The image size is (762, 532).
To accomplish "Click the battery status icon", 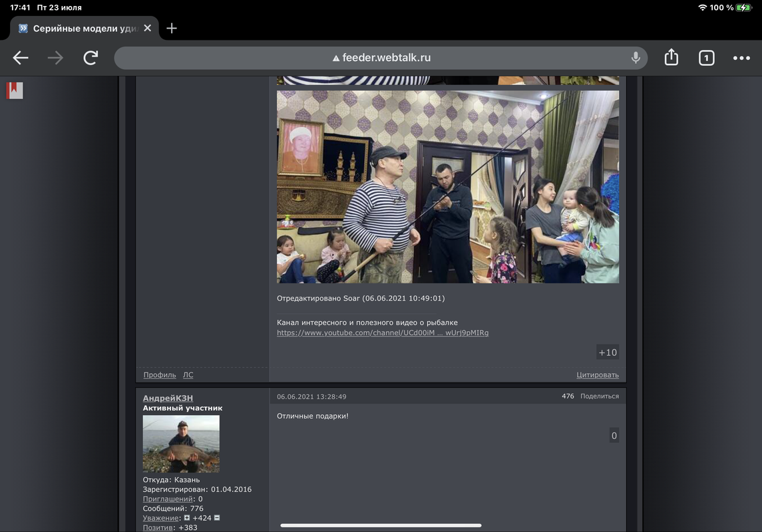I will (x=743, y=7).
